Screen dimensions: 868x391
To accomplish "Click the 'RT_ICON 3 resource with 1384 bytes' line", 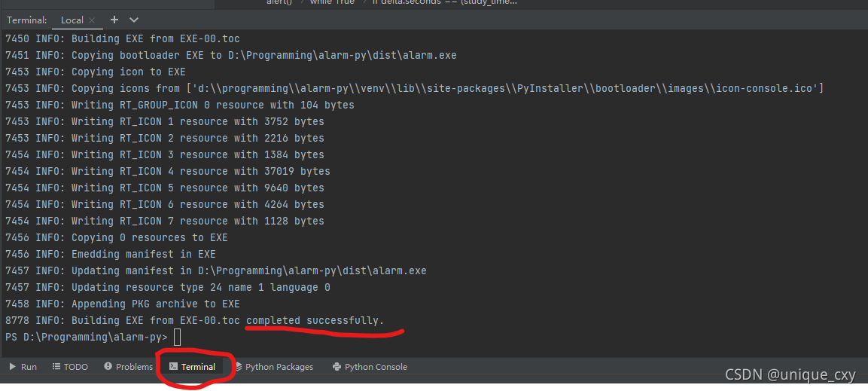I will point(164,155).
